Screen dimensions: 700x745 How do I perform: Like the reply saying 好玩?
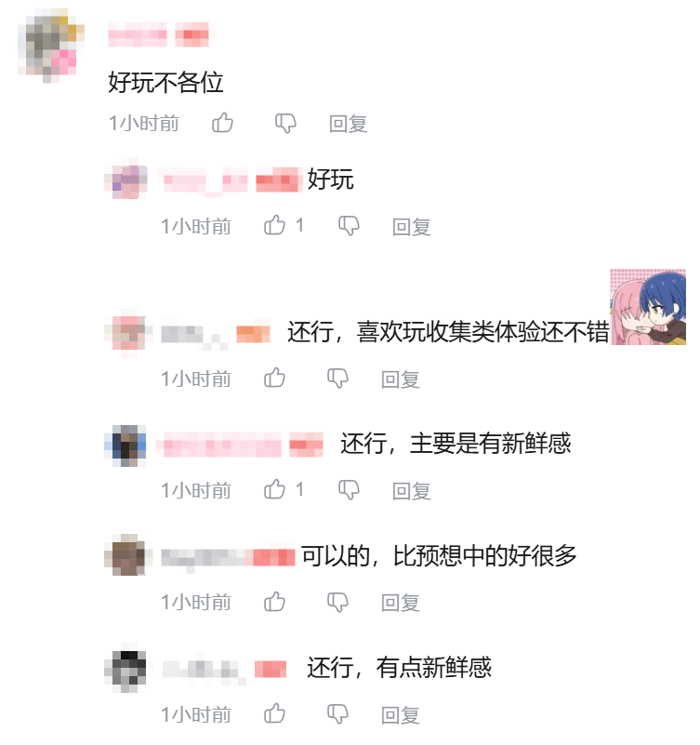[x=274, y=225]
